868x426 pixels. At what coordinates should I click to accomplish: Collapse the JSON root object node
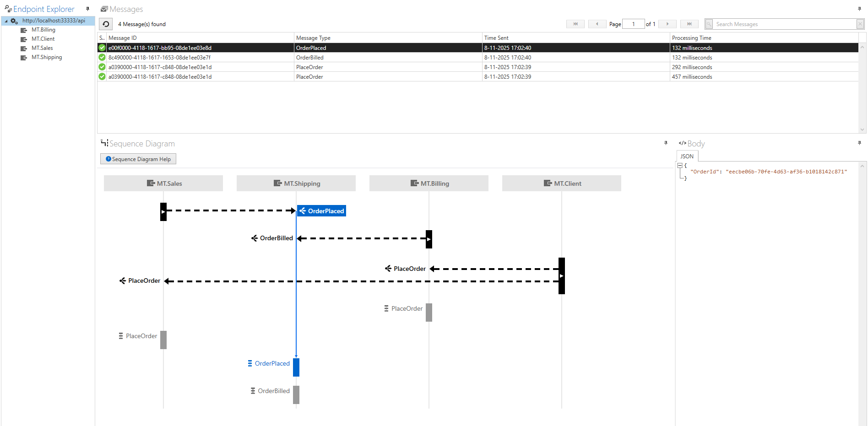pyautogui.click(x=680, y=166)
